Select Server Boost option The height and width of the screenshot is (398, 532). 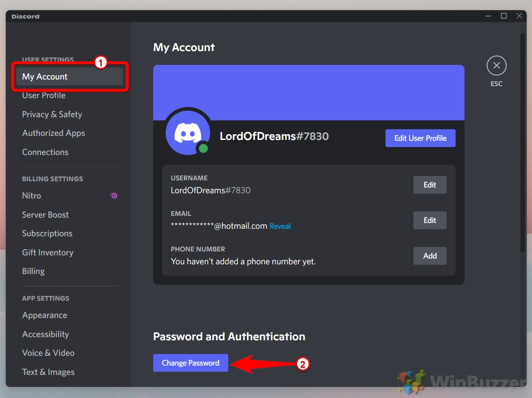45,215
